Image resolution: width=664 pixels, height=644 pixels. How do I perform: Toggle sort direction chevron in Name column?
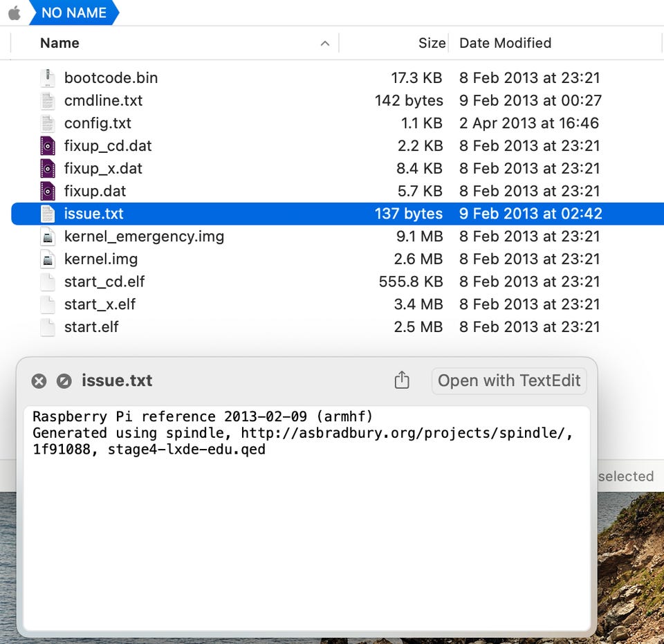coord(325,43)
